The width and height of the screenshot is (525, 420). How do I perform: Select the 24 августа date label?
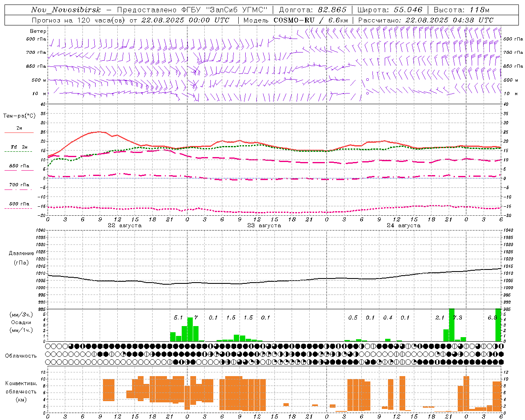point(403,226)
